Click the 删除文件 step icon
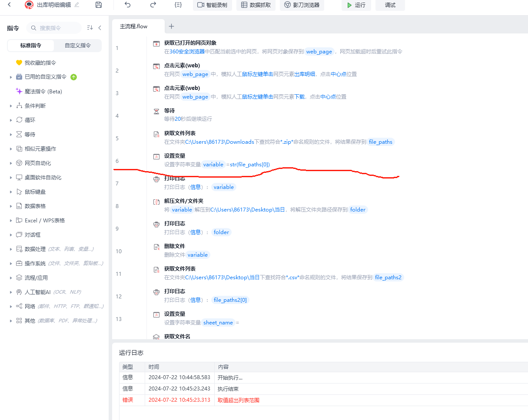Viewport: 528px width, 420px height. tap(156, 247)
